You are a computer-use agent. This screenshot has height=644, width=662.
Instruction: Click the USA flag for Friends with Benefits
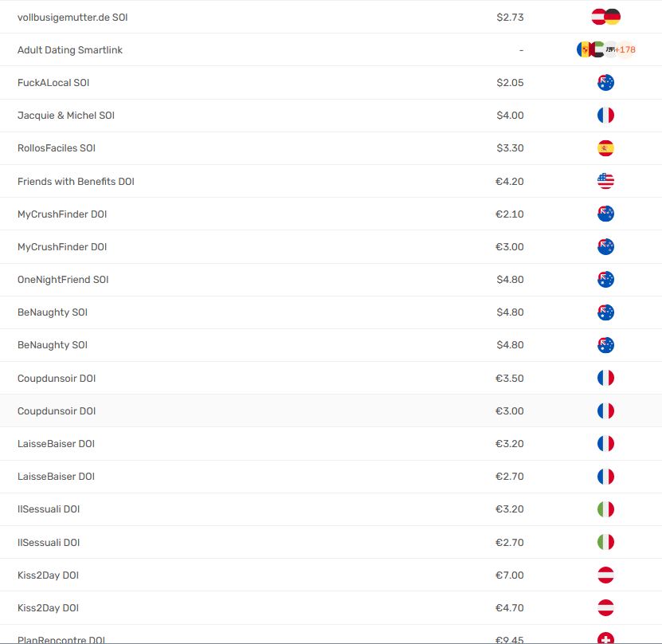[x=605, y=181]
